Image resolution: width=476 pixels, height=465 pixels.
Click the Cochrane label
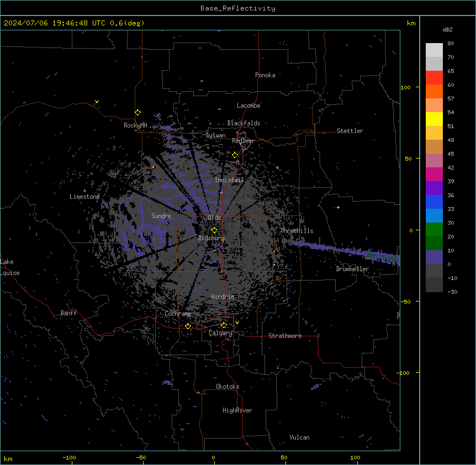pos(178,314)
